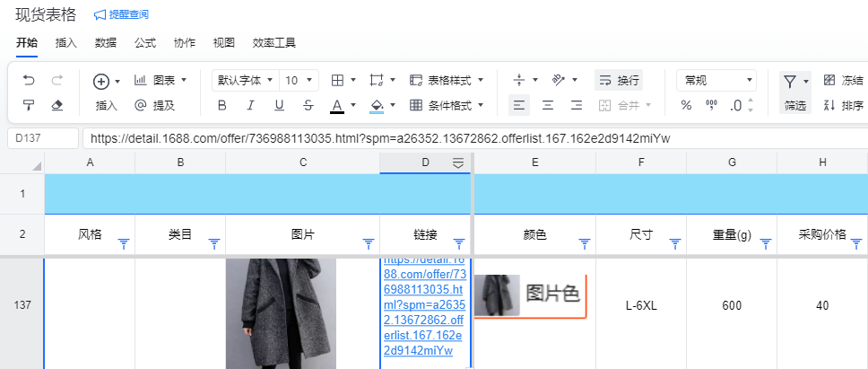The width and height of the screenshot is (868, 369).
Task: Expand the 常规 number format dropdown
Action: point(716,80)
